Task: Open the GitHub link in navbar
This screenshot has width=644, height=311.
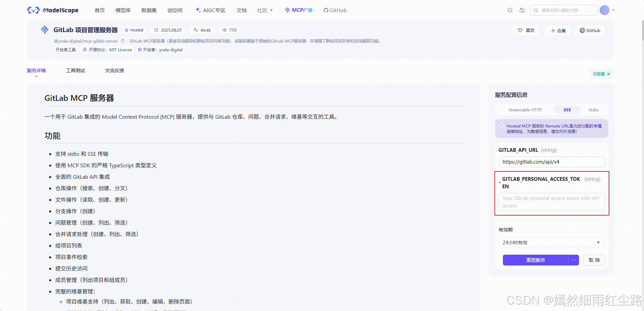Action: click(335, 10)
